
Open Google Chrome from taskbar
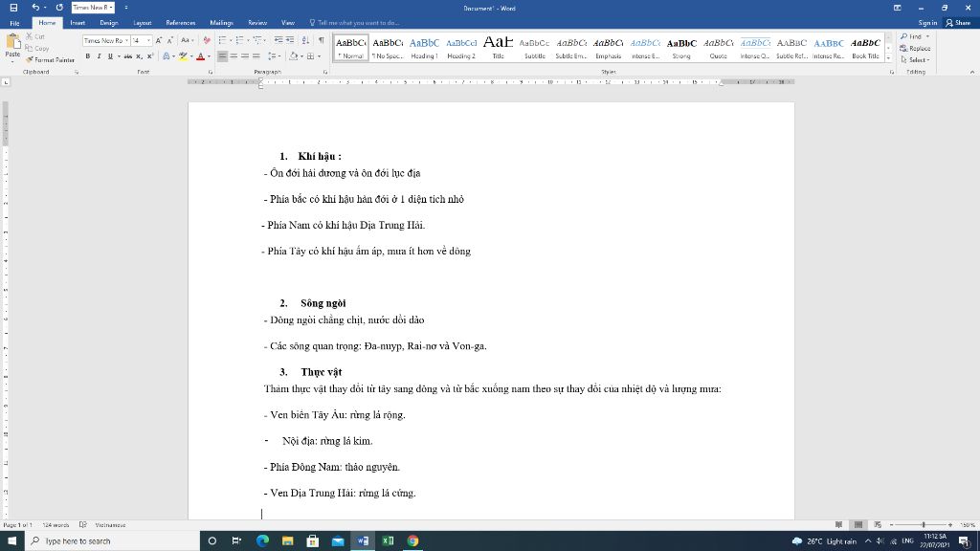[412, 541]
